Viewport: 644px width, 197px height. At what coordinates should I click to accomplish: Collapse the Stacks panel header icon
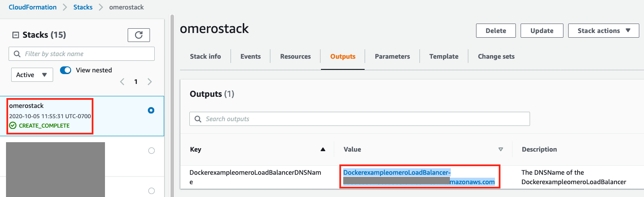tap(15, 35)
